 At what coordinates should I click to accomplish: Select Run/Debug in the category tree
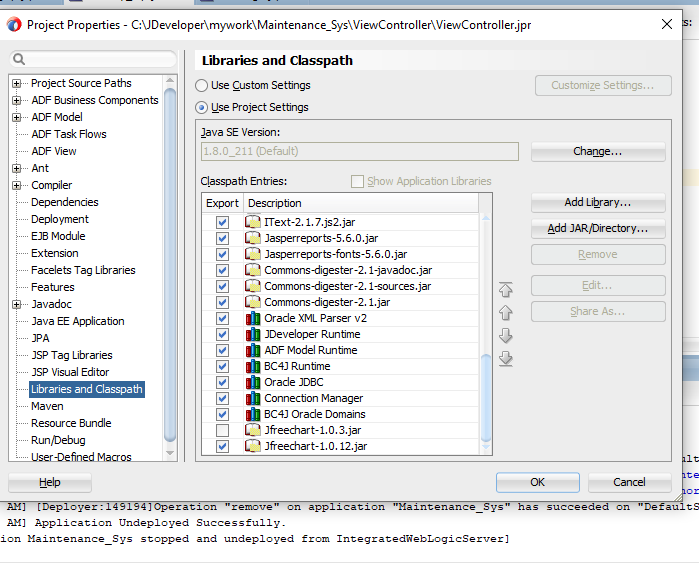point(57,440)
